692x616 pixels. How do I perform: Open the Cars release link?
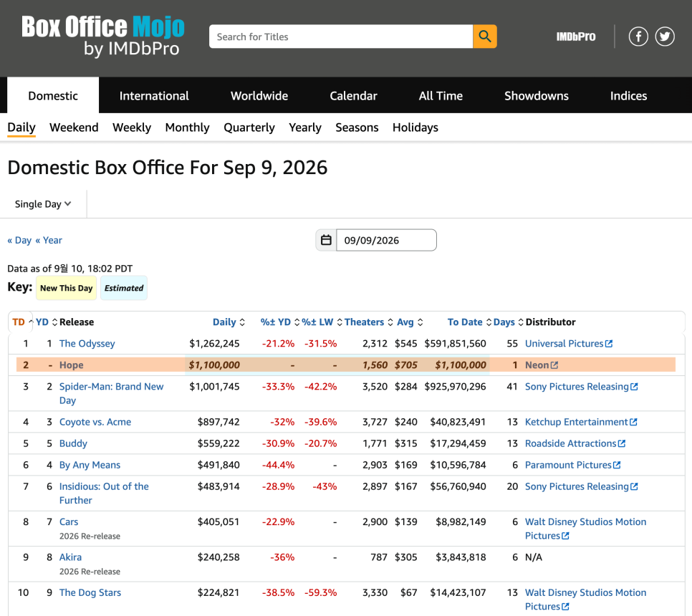(x=68, y=522)
